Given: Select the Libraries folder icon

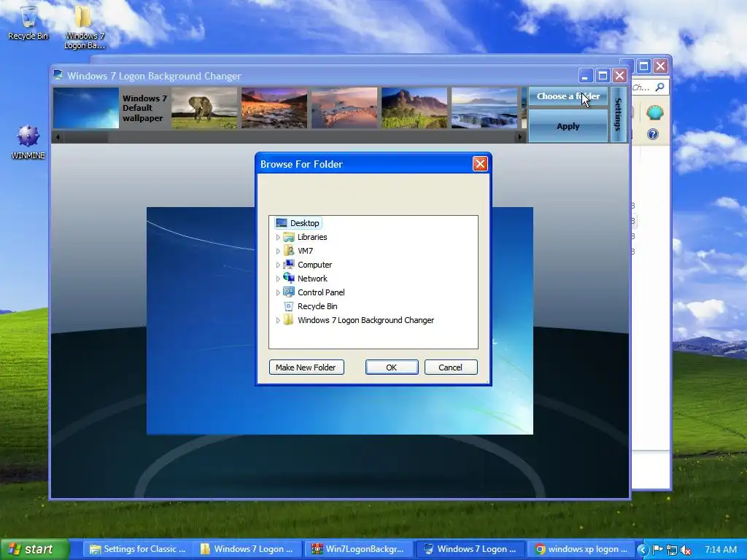Looking at the screenshot, I should [x=289, y=237].
